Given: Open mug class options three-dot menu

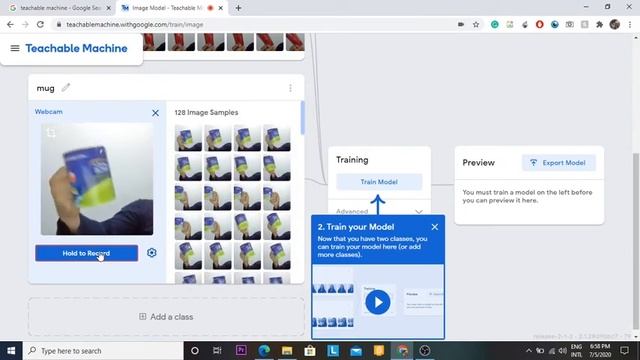Looking at the screenshot, I should (290, 88).
